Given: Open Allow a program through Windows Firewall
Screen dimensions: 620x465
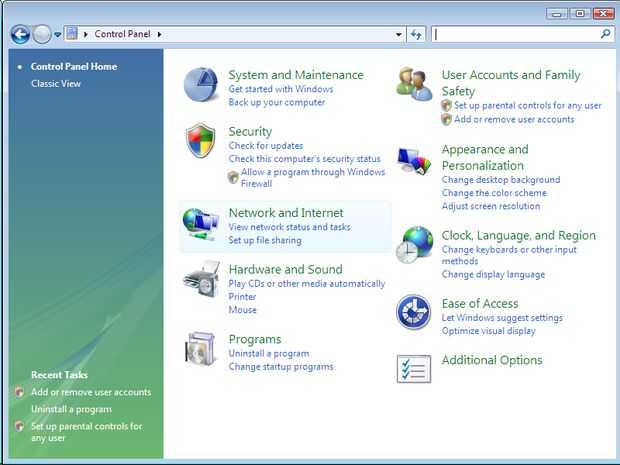Looking at the screenshot, I should [x=313, y=178].
